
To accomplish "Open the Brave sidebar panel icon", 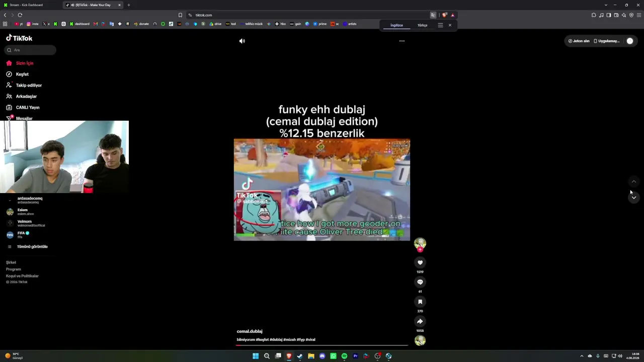I will (609, 15).
